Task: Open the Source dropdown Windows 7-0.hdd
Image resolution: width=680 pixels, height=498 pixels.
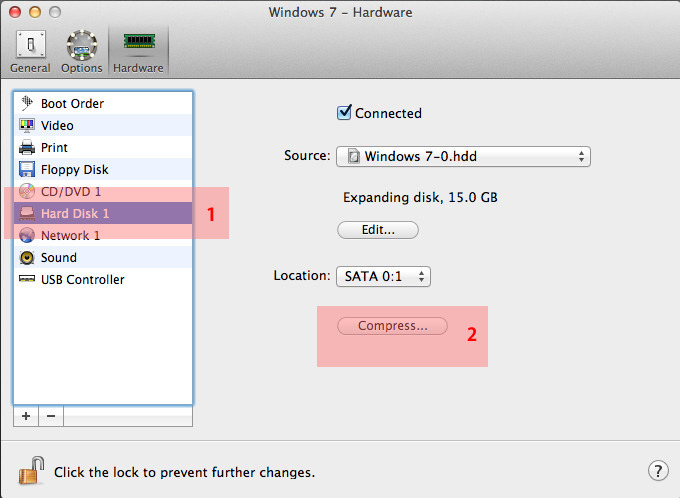Action: (x=463, y=156)
